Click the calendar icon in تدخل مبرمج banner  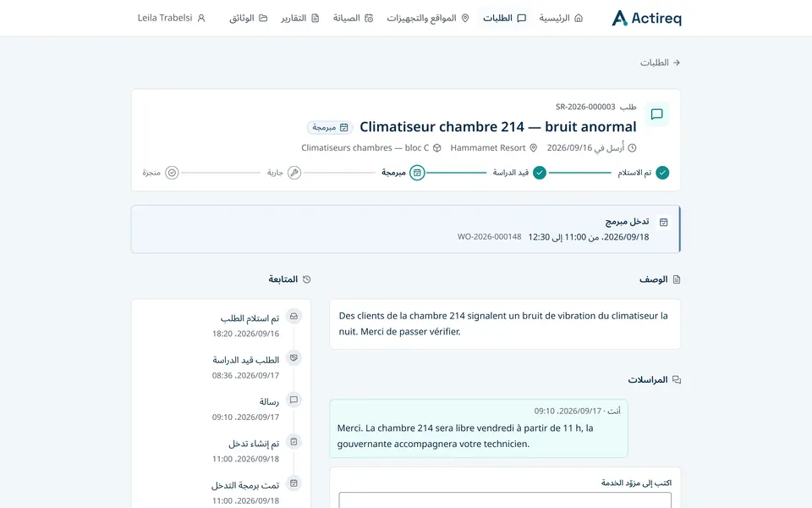click(x=663, y=223)
